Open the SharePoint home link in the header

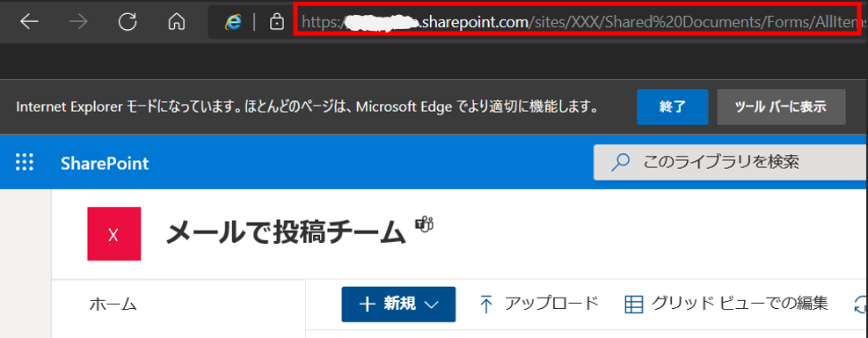click(105, 164)
